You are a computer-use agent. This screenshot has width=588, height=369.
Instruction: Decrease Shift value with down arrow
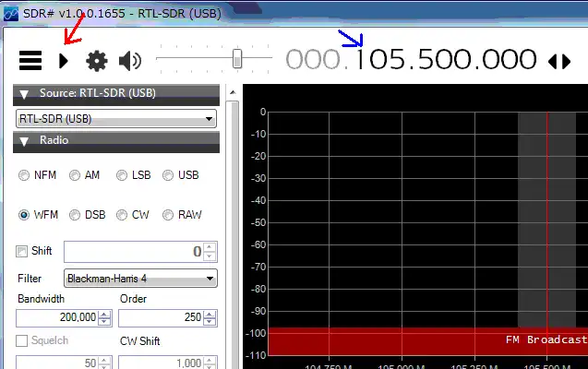pos(210,256)
